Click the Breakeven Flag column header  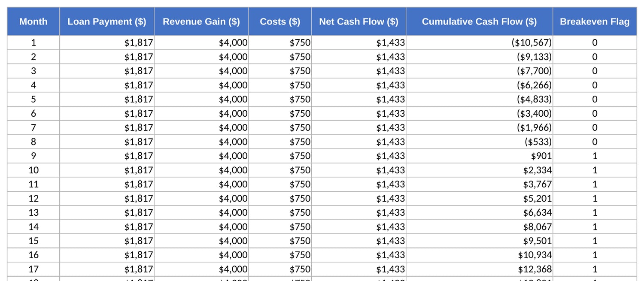pos(595,21)
